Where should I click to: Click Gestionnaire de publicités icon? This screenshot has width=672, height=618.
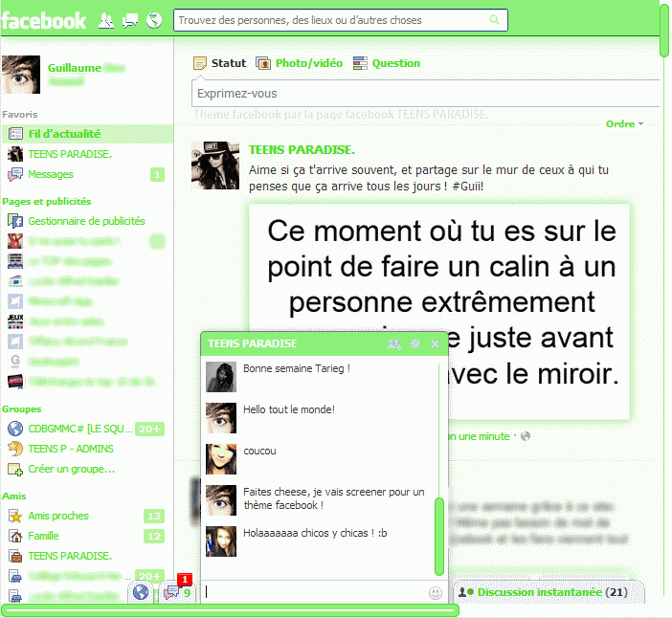pyautogui.click(x=15, y=221)
